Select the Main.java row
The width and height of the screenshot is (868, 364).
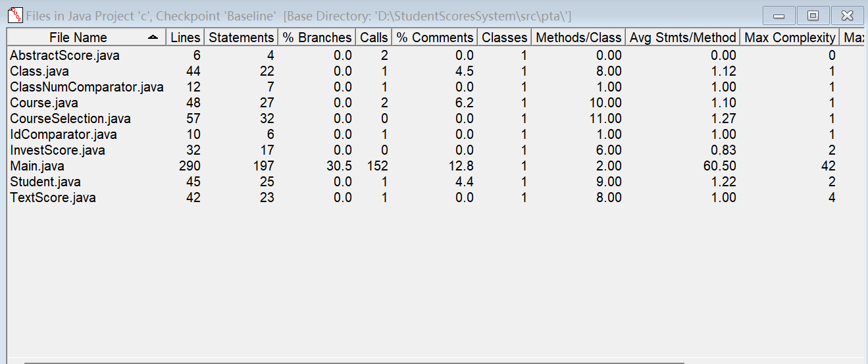pyautogui.click(x=37, y=166)
